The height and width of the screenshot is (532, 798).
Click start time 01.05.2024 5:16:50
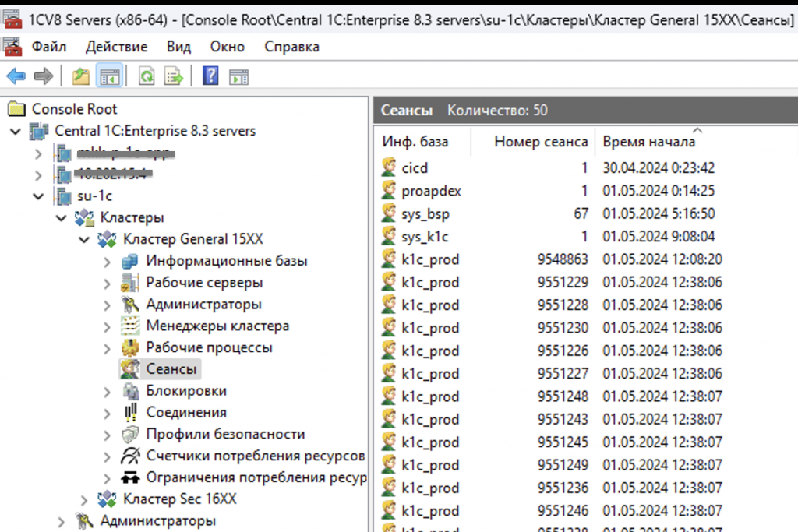pyautogui.click(x=659, y=213)
